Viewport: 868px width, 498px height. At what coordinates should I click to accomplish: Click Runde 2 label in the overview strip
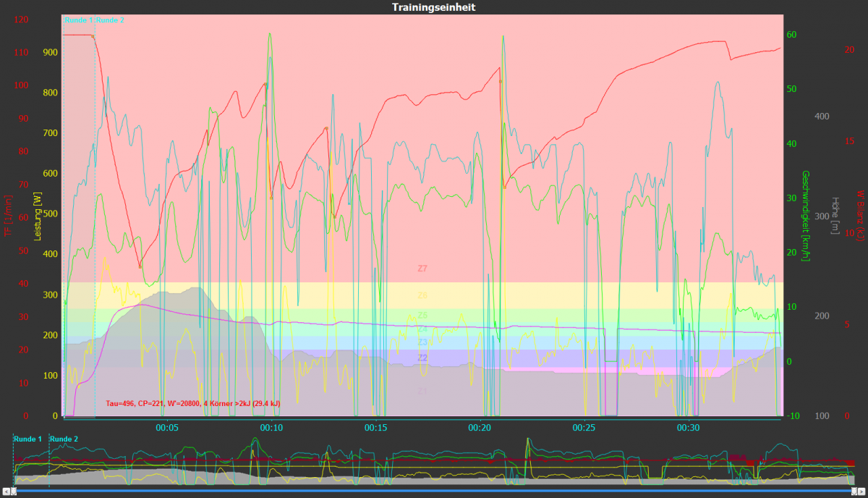(64, 439)
